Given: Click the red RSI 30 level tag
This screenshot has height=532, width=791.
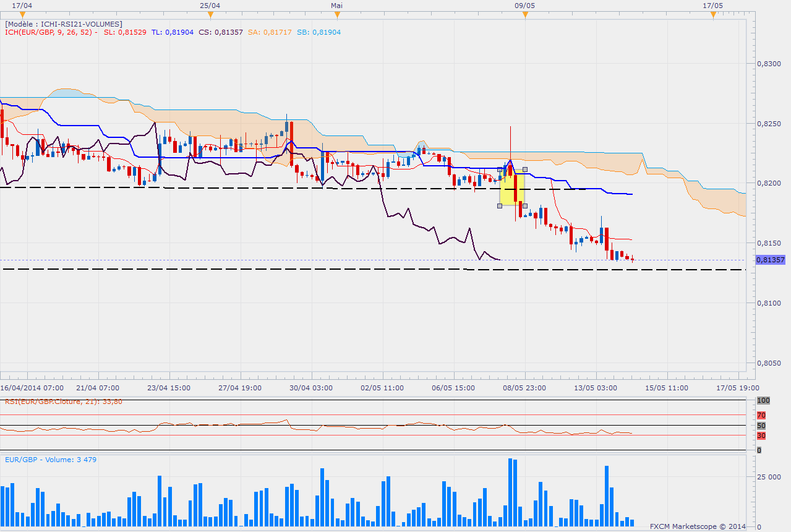Looking at the screenshot, I should [x=761, y=435].
